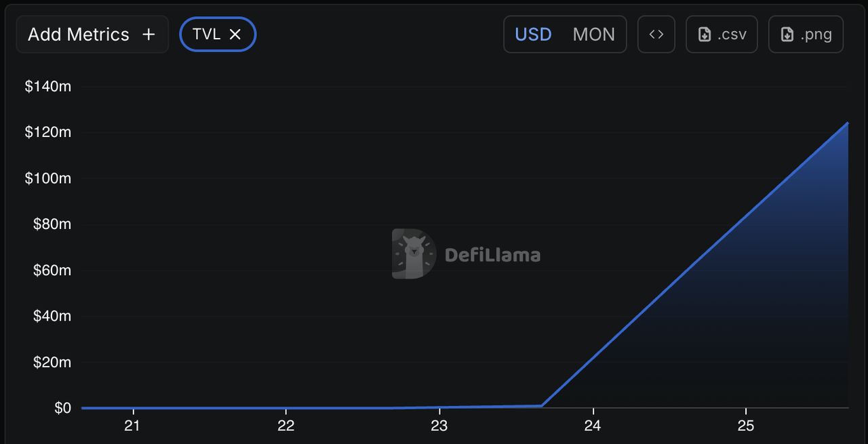Open the Add Metrics dropdown
The height and width of the screenshot is (444, 868).
pos(79,35)
